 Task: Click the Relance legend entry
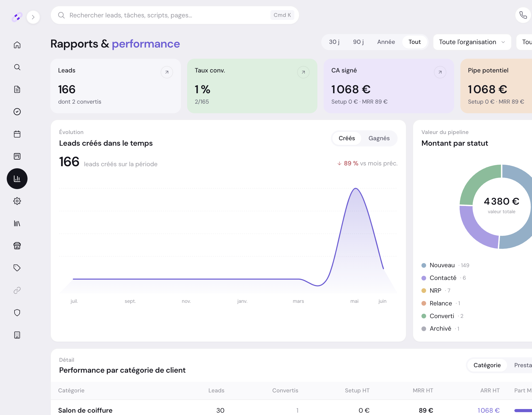point(441,303)
